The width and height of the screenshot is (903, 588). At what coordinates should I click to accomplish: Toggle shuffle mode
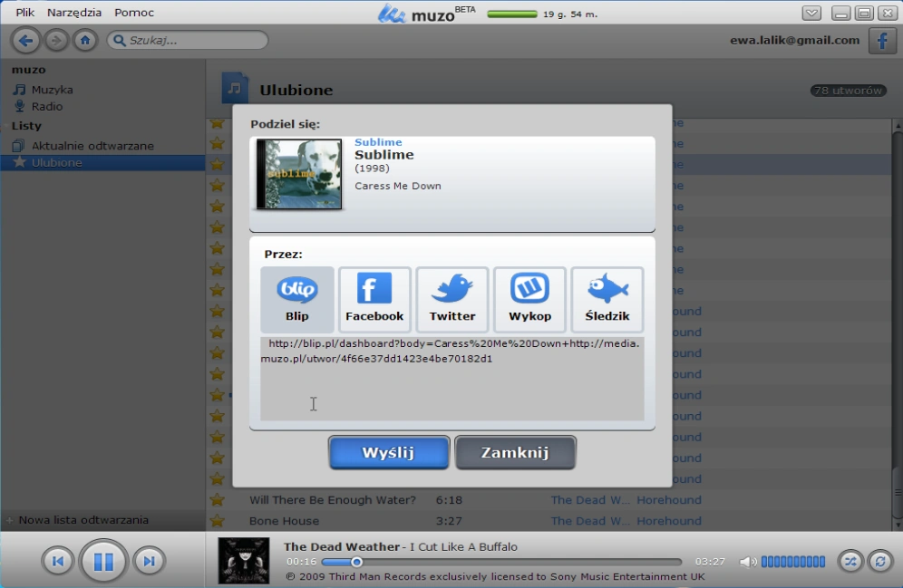pyautogui.click(x=850, y=561)
